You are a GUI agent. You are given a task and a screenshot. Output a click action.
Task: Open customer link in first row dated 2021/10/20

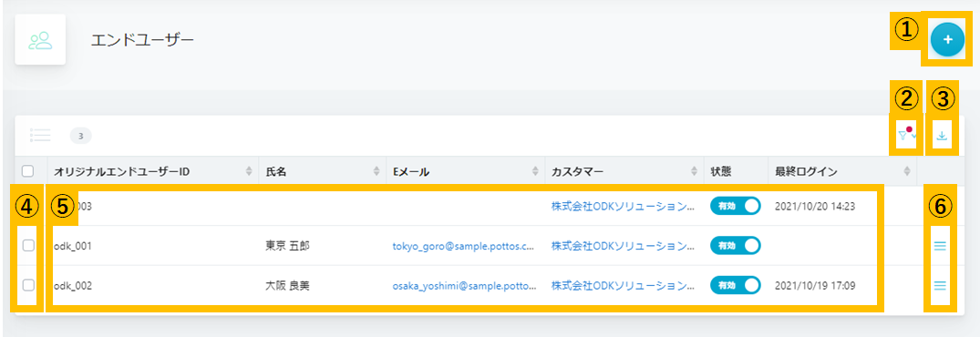[x=624, y=206]
